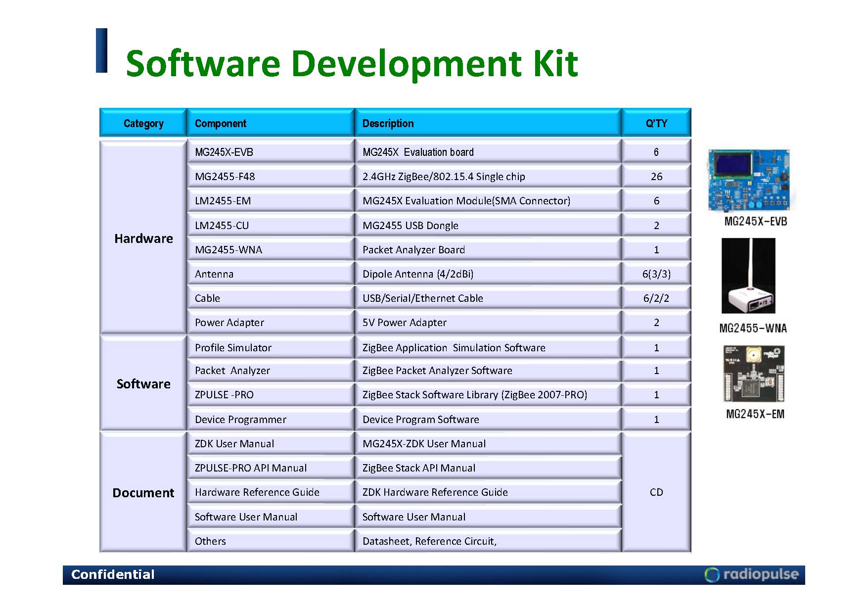Viewport: 868px width, 614px height.
Task: Select the LM2455-CU component cell
Action: point(271,226)
